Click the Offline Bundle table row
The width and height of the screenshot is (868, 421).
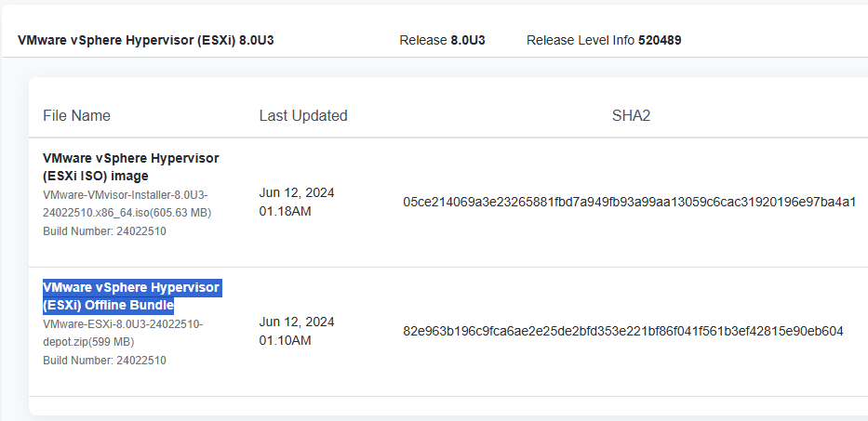(x=448, y=332)
